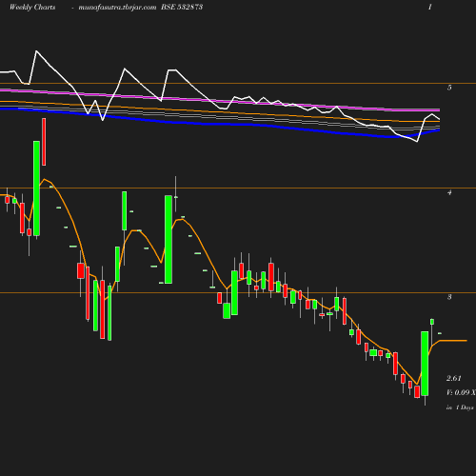Viewport: 476px width, 476px height.
Task: Click the volume text 'V: 0.09 X'
Action: pyautogui.click(x=461, y=392)
